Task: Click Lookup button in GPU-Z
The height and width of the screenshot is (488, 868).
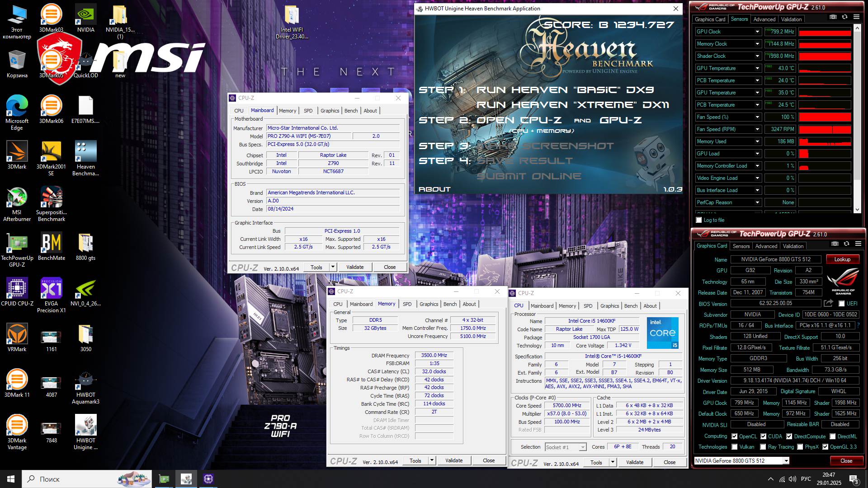Action: 842,259
